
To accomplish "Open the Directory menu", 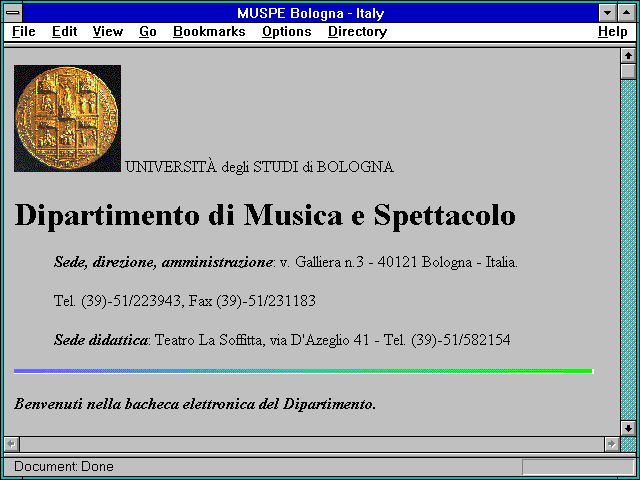I will [x=358, y=31].
